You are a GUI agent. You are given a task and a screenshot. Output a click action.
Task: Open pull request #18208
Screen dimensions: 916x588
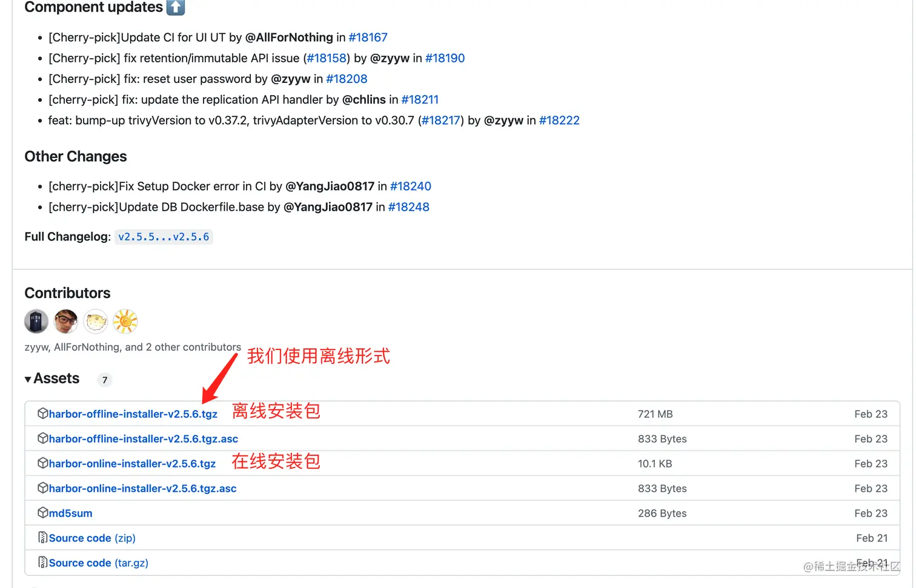[347, 79]
